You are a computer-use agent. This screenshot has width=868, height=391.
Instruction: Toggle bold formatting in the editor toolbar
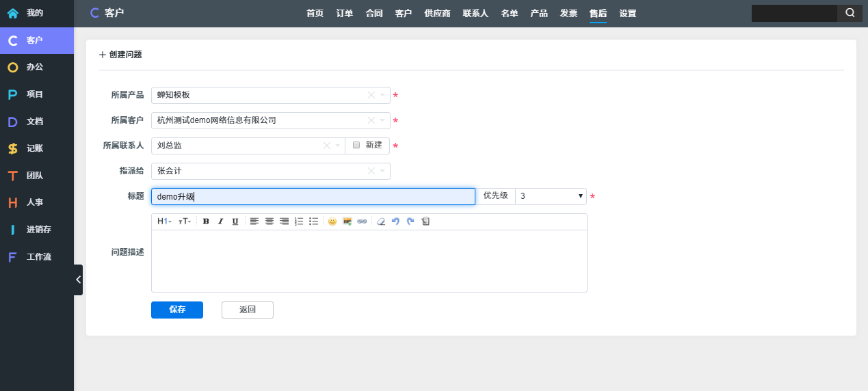tap(206, 221)
